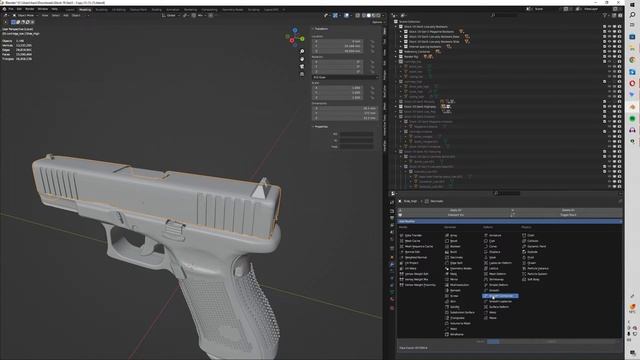
Task: Choose Wireframe from the modifier menu
Action: (x=454, y=334)
